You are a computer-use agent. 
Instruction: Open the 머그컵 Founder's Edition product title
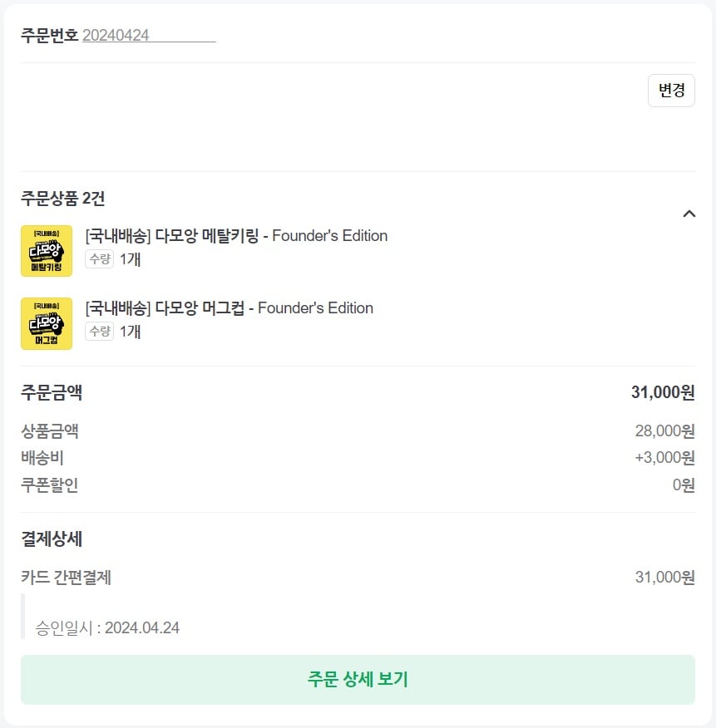click(x=229, y=308)
